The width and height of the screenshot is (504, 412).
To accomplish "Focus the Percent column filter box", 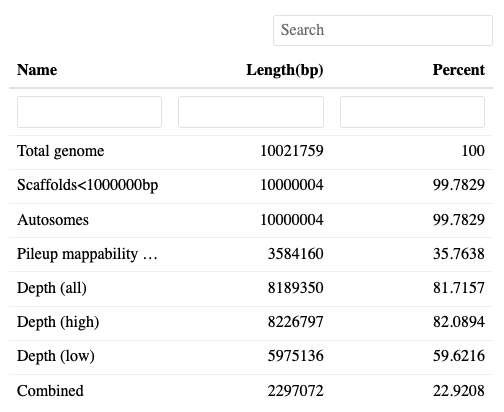I will [412, 112].
